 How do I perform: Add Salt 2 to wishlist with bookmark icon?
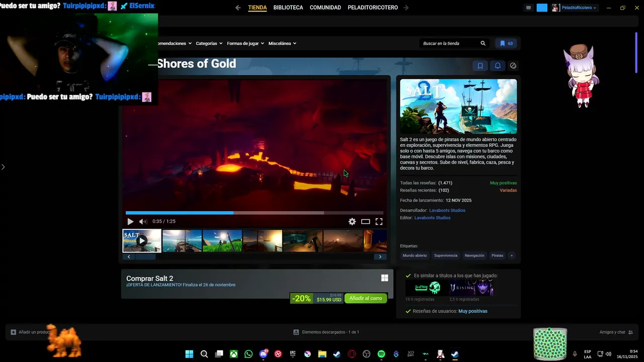[480, 66]
